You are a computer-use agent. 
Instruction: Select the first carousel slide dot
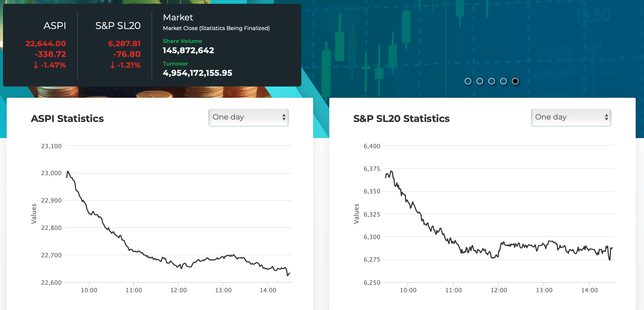click(x=468, y=81)
